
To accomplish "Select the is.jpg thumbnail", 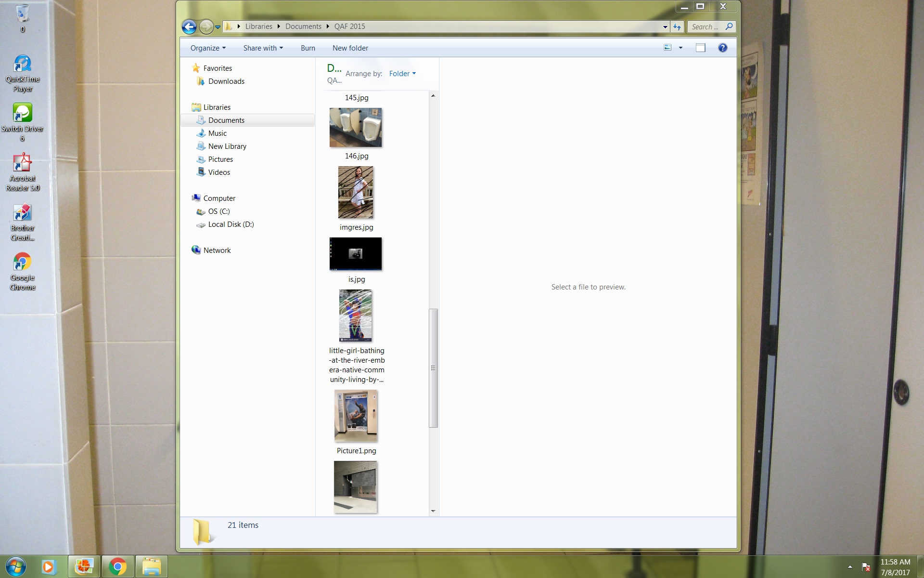I will coord(356,254).
